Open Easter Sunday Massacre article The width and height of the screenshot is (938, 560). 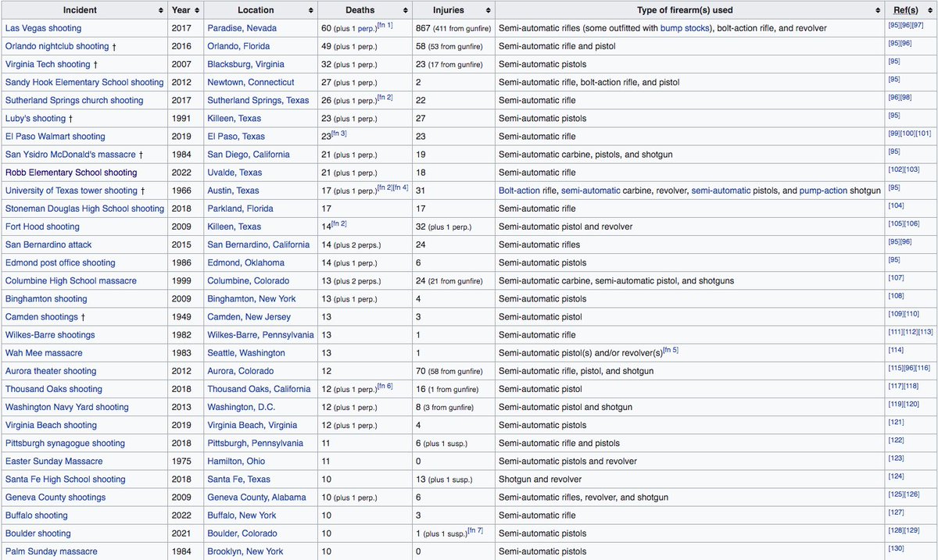coord(54,461)
